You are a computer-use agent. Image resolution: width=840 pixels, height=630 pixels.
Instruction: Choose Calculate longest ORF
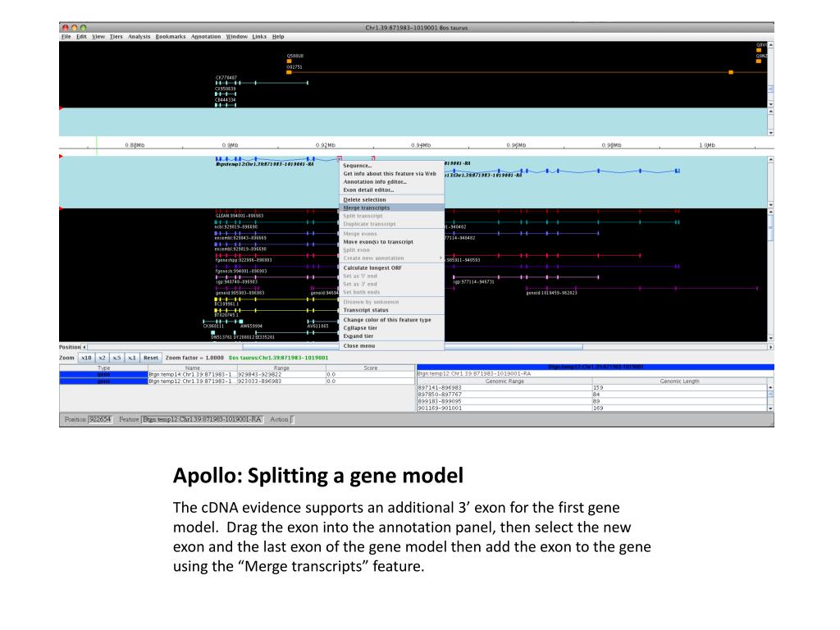391,267
